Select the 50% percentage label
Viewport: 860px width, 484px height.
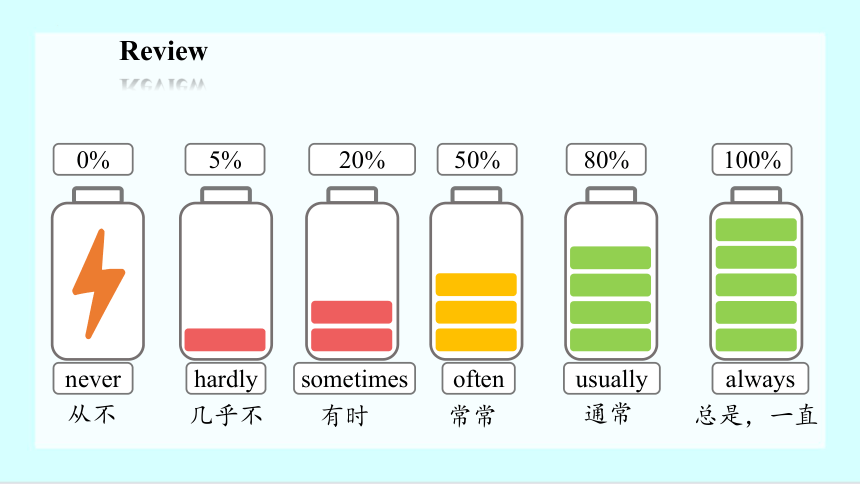point(477,160)
